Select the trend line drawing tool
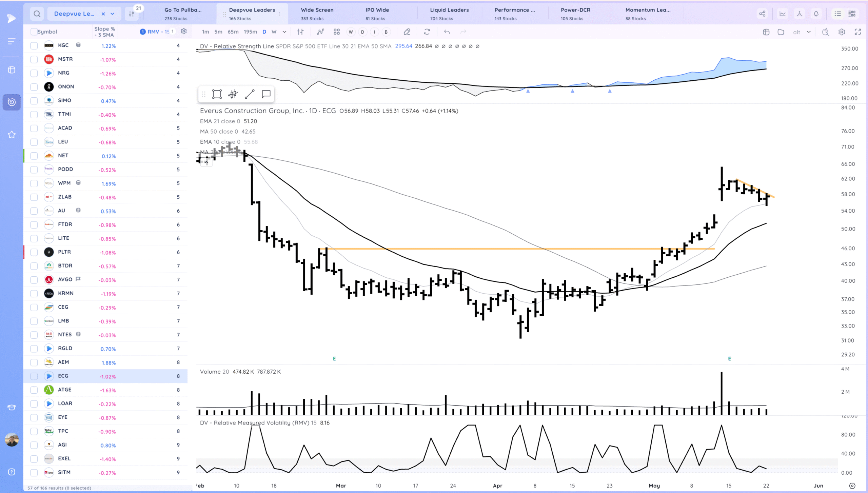The height and width of the screenshot is (493, 868). 250,94
